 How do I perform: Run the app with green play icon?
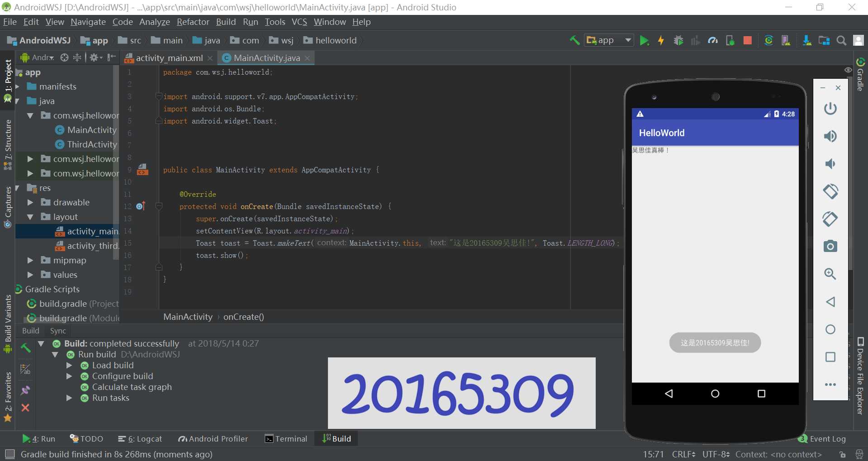coord(644,41)
